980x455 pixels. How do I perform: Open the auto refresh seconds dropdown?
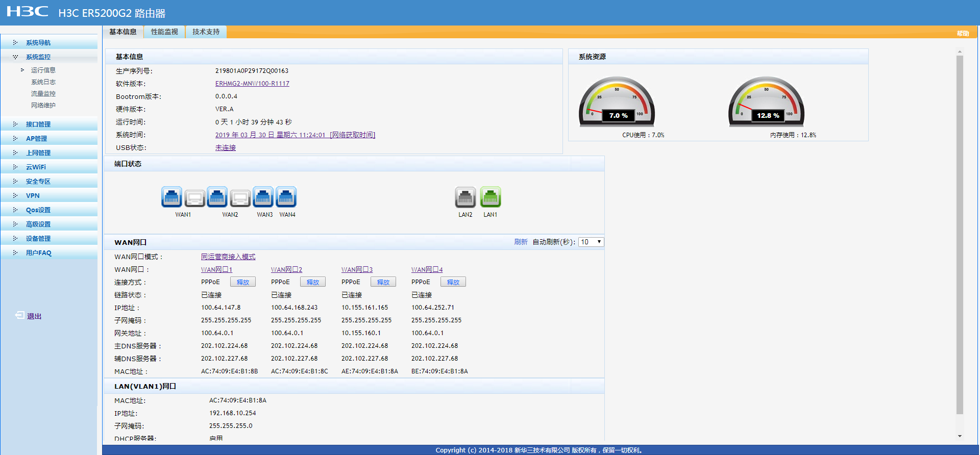click(x=591, y=242)
